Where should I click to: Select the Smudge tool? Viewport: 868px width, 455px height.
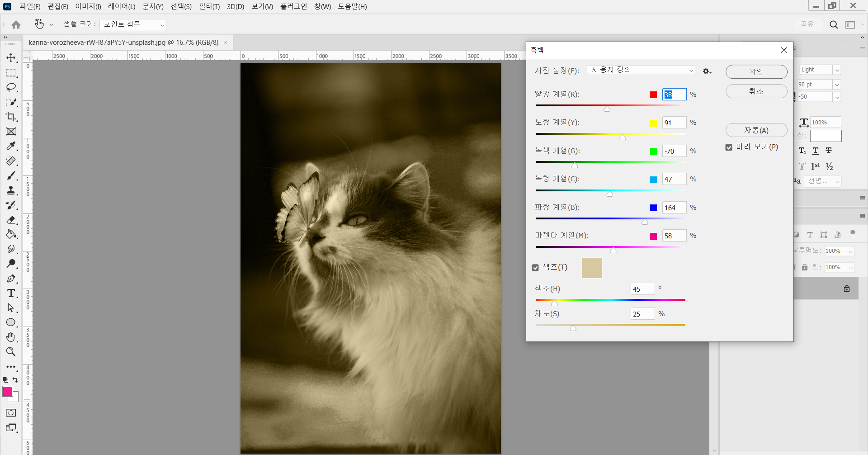coord(11,249)
